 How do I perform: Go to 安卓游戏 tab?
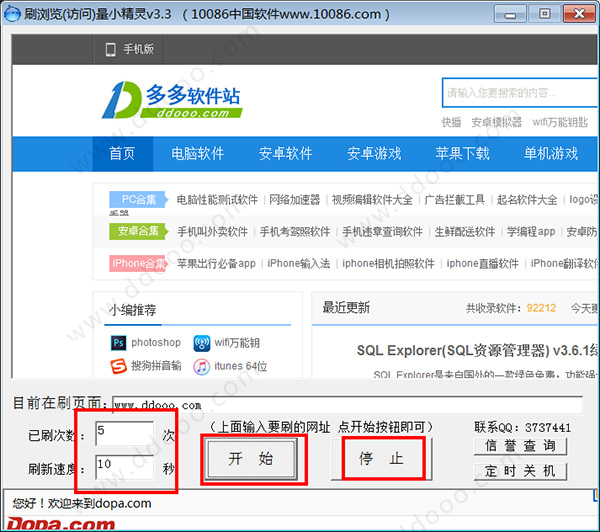[x=374, y=154]
